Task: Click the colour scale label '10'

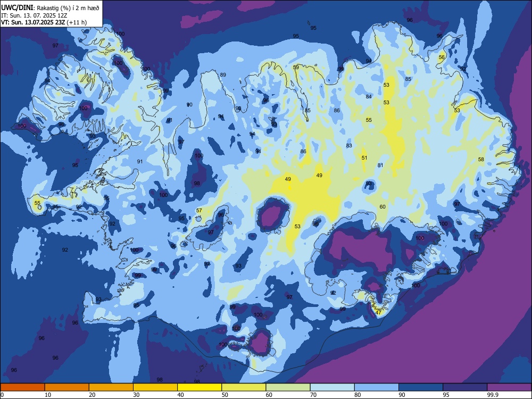Action: click(x=48, y=395)
